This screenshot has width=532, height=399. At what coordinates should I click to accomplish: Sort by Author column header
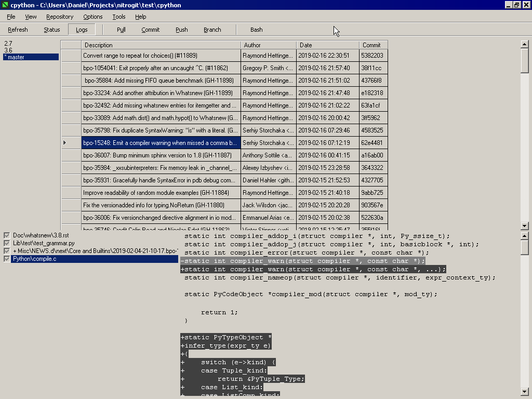(269, 45)
